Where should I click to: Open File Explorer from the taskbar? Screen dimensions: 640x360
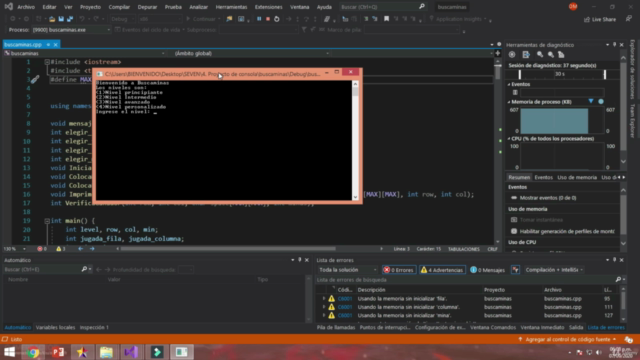click(x=107, y=352)
